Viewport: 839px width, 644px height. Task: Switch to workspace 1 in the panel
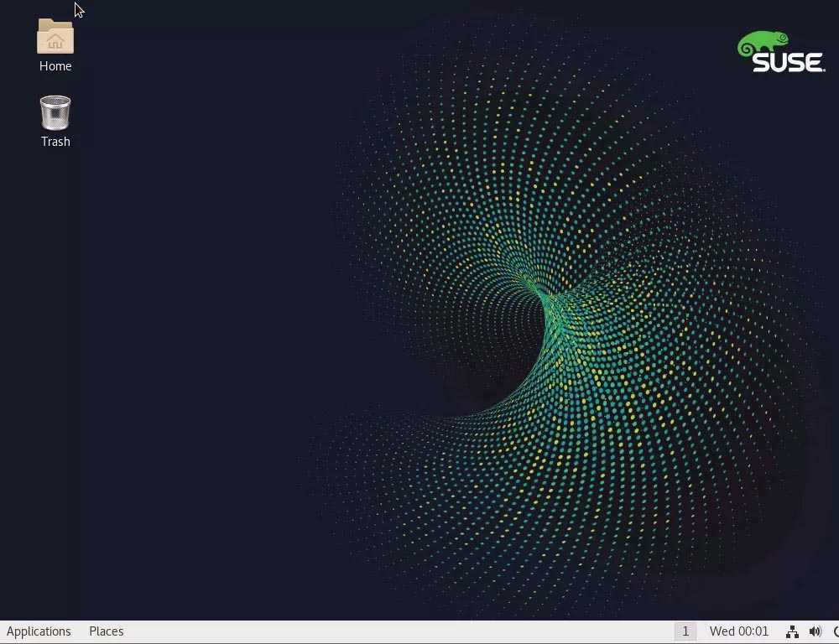685,631
